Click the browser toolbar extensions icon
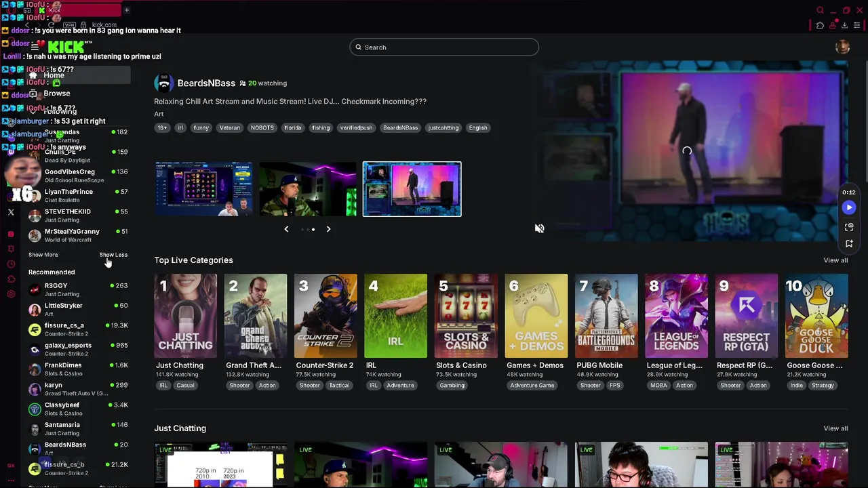This screenshot has height=488, width=868. (820, 25)
